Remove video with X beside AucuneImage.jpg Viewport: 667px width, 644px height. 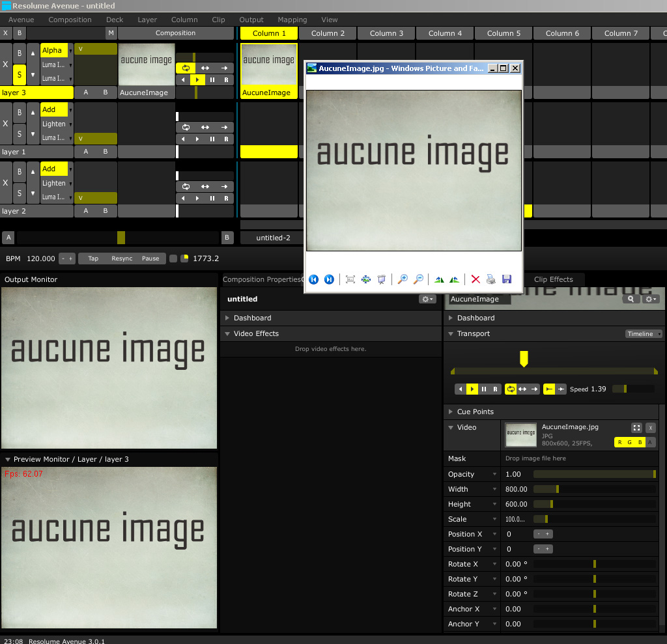click(x=651, y=428)
